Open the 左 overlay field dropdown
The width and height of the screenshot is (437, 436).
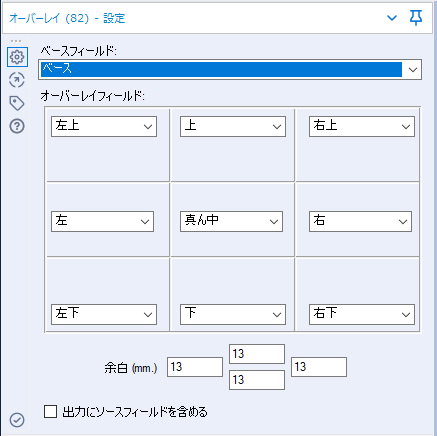(x=102, y=221)
